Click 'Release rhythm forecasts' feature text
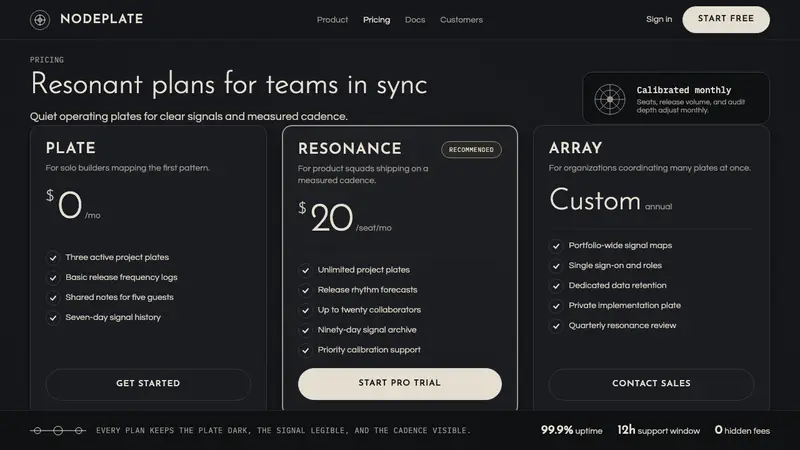This screenshot has width=800, height=450. pos(367,290)
